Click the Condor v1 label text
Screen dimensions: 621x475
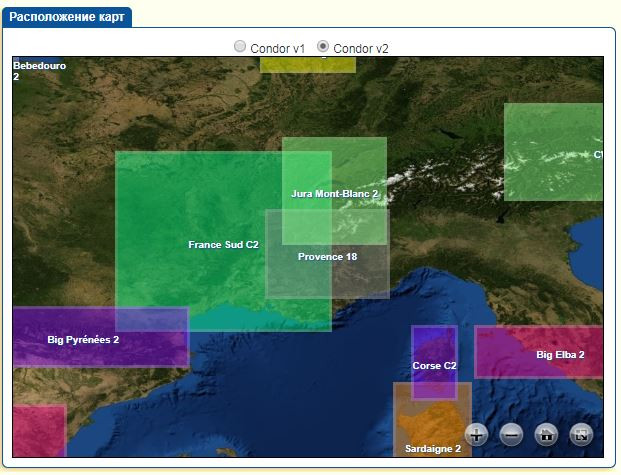click(x=277, y=48)
